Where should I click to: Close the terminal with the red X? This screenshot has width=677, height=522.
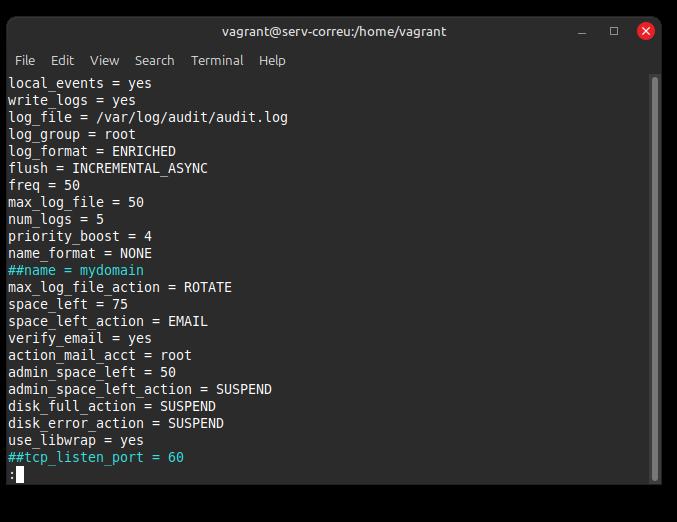(x=646, y=31)
